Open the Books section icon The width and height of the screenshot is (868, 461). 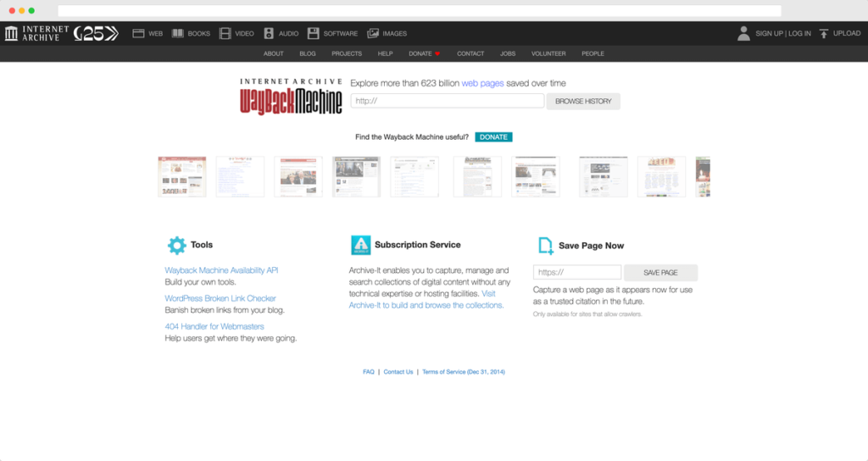click(x=178, y=34)
